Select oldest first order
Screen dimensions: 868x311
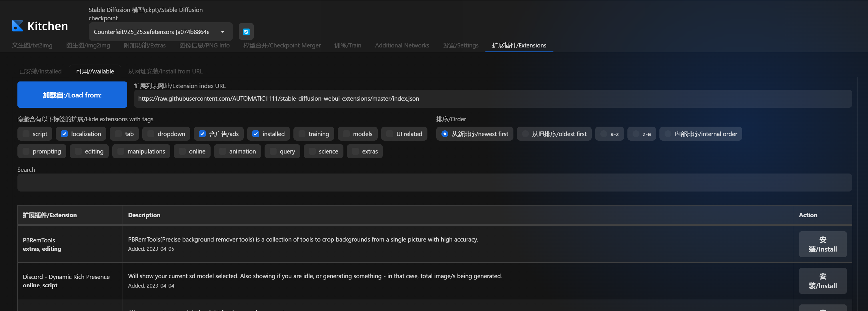(x=525, y=134)
